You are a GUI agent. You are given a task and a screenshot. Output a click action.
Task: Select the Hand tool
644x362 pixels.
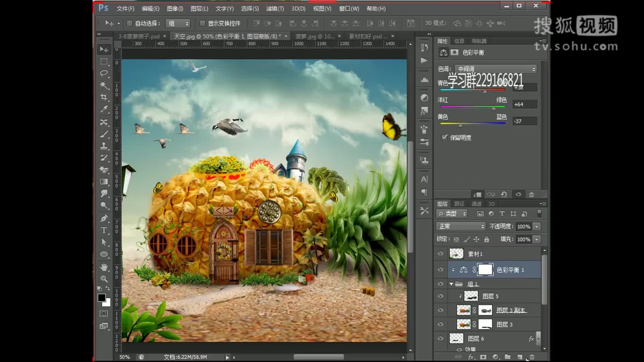pos(104,267)
